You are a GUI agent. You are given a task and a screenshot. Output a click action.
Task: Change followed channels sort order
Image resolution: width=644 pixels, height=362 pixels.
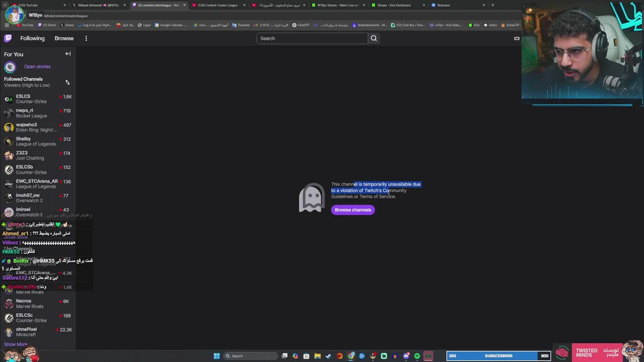67,82
